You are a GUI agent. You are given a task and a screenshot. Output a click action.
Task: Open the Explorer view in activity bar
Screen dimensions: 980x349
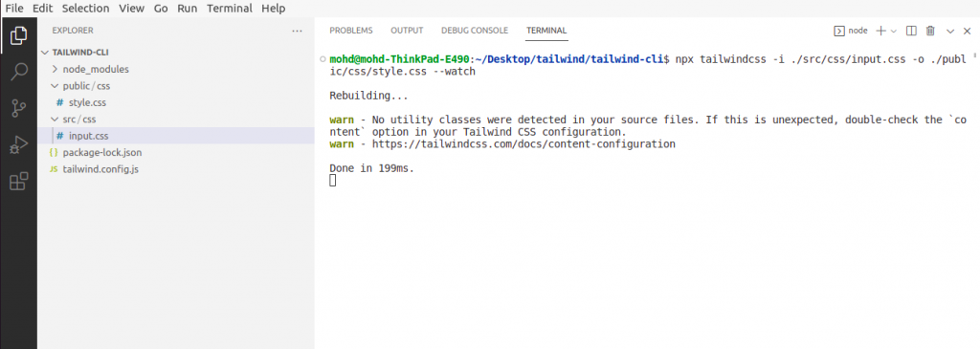click(19, 35)
